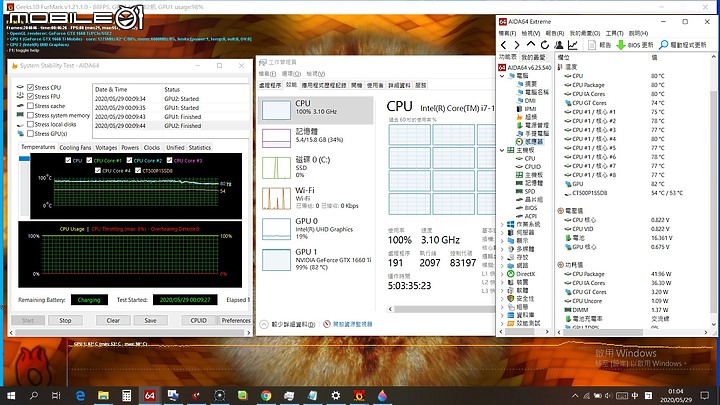Collapse the 主機板 tree node
Screen dimensions: 720x405
[x=502, y=150]
